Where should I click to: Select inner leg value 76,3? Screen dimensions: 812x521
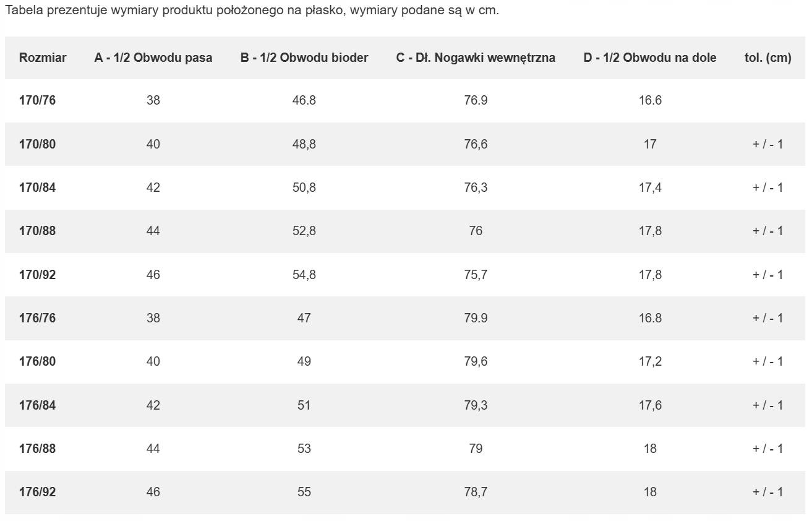tap(476, 187)
